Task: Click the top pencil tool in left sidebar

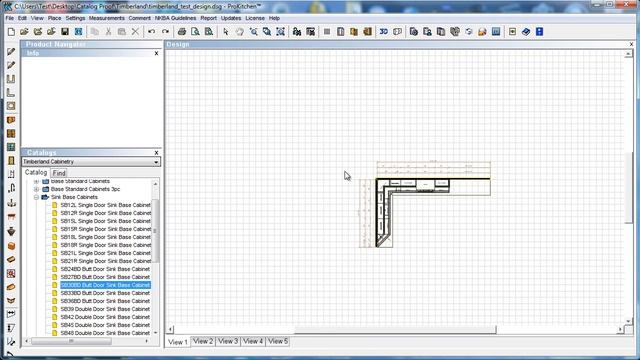Action: tap(11, 51)
